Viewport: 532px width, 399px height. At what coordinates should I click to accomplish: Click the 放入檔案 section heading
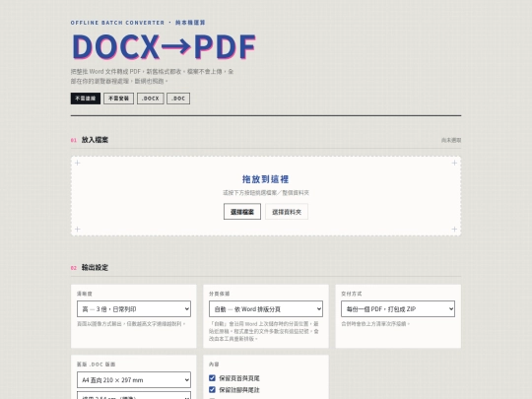95,140
